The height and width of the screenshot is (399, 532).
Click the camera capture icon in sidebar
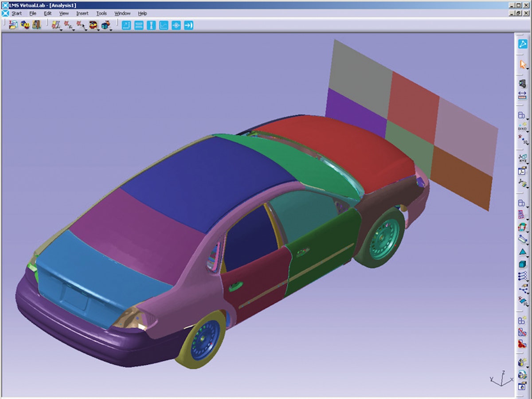[x=522, y=386]
